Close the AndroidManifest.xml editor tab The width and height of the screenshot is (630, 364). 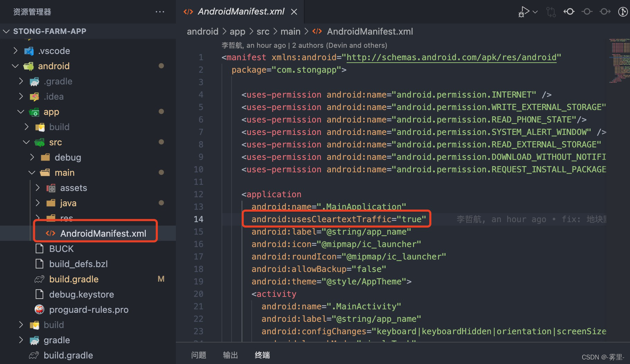294,12
